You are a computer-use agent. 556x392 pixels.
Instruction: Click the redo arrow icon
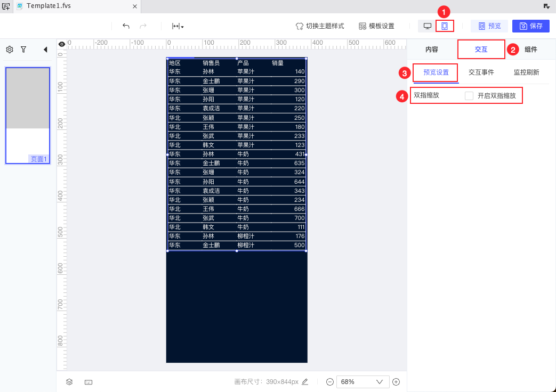(x=143, y=26)
